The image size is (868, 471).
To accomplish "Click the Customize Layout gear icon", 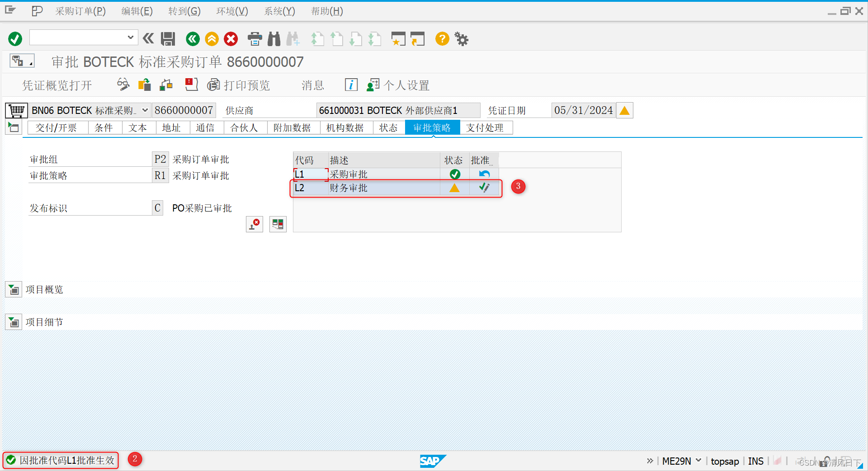I will 462,39.
